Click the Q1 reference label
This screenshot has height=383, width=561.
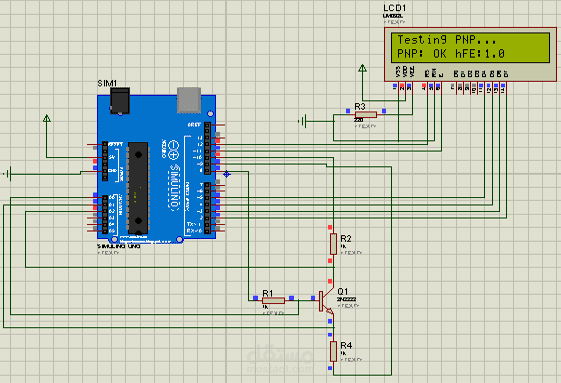(342, 291)
